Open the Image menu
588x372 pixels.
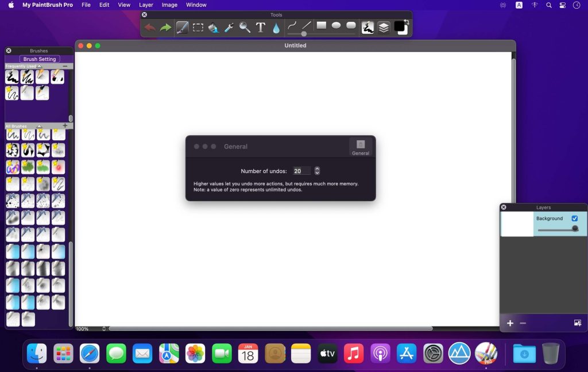[x=169, y=5]
